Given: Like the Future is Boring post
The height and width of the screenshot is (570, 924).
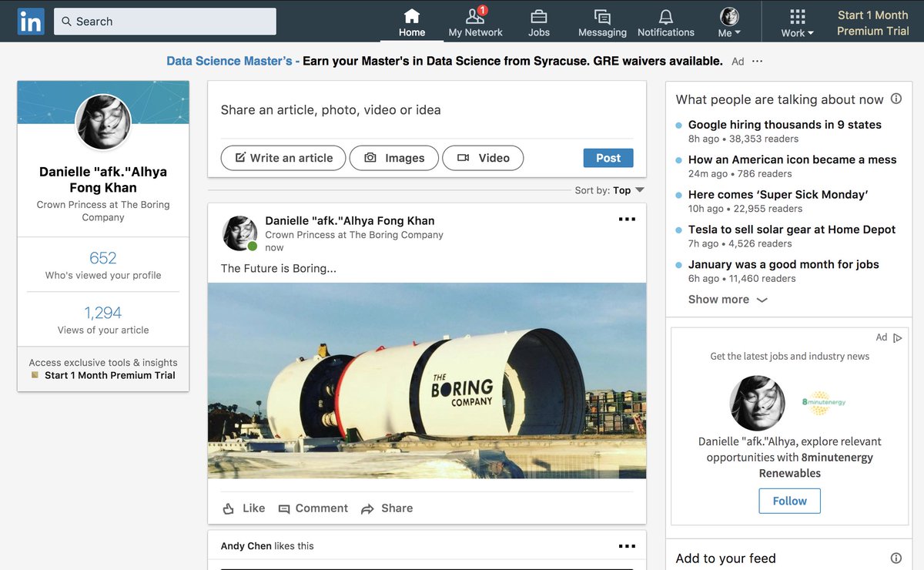Looking at the screenshot, I should click(243, 508).
